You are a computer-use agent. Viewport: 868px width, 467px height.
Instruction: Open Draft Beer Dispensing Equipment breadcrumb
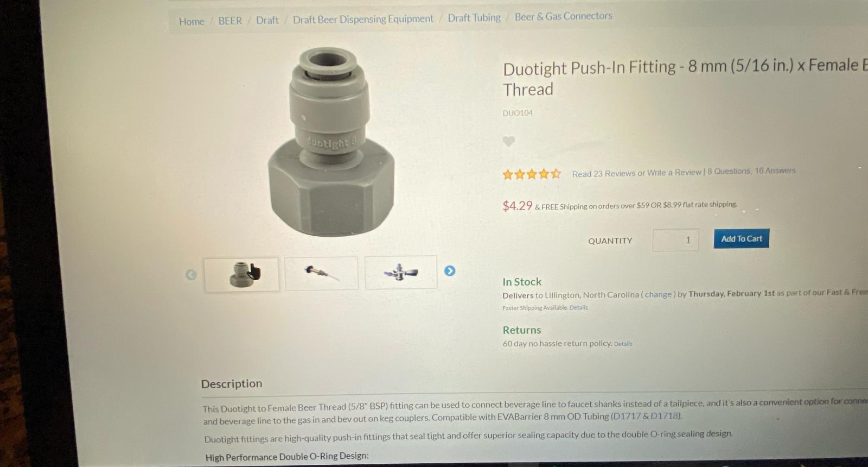(363, 20)
